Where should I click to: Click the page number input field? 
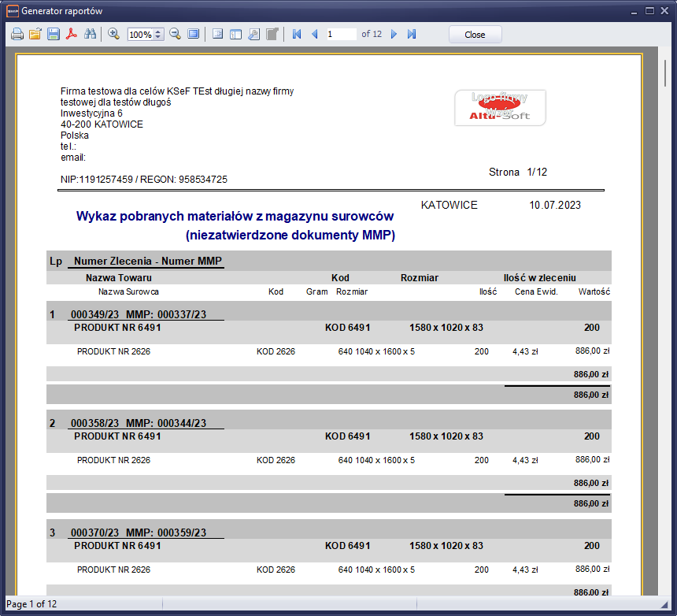click(x=340, y=35)
